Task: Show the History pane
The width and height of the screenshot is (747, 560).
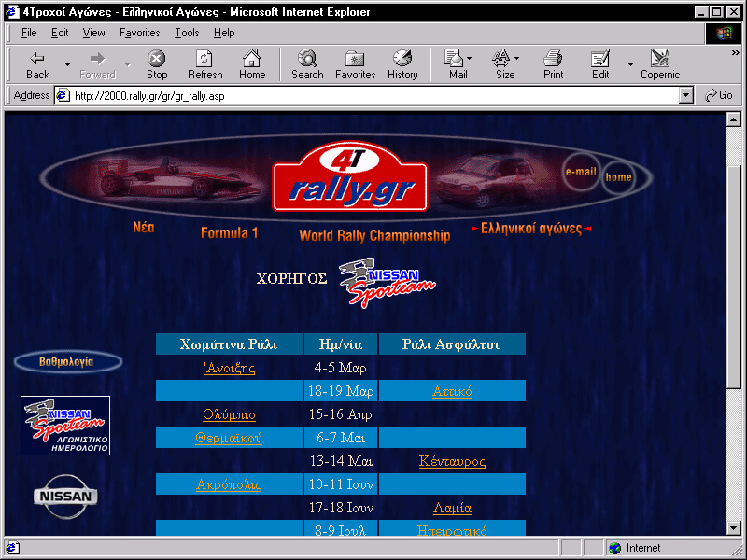Action: (402, 64)
